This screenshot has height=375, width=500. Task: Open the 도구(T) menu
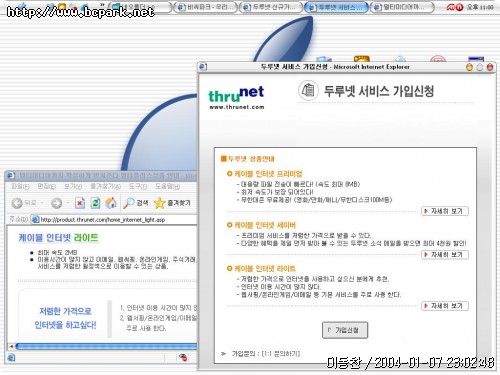(138, 186)
